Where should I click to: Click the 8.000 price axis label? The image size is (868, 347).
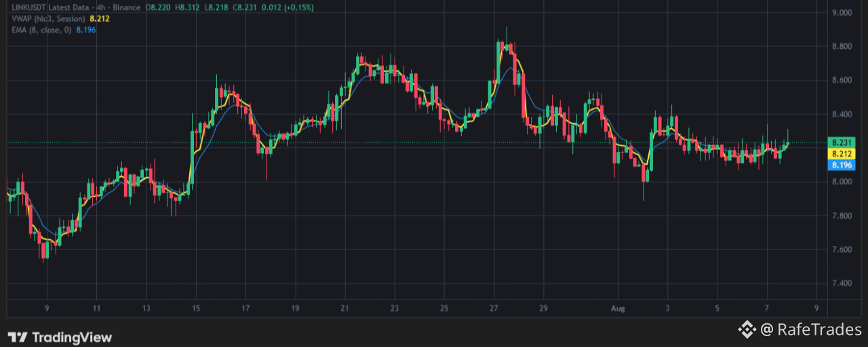841,182
